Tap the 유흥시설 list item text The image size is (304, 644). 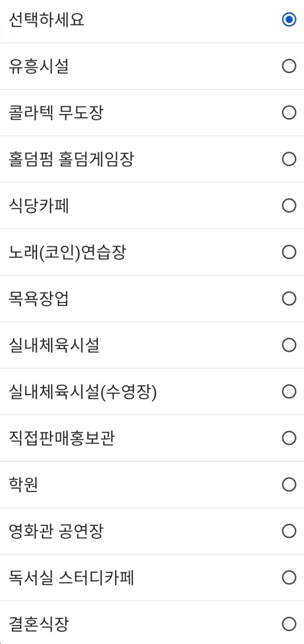pyautogui.click(x=39, y=66)
